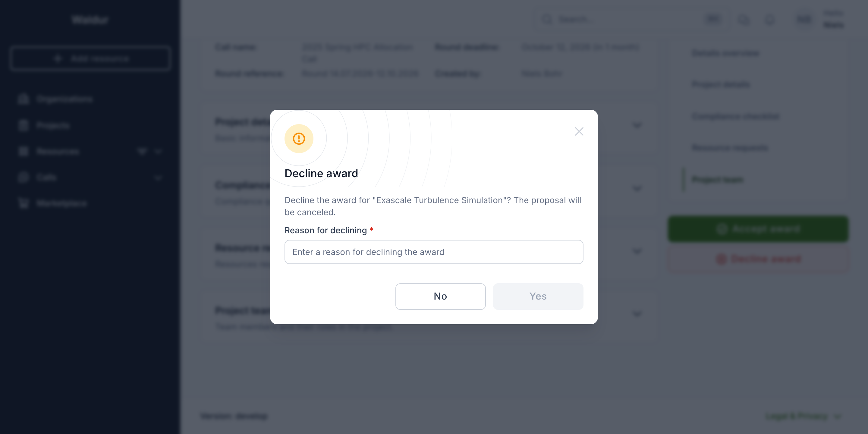This screenshot has height=434, width=868.
Task: Click the Resources sidebar icon
Action: [x=23, y=151]
